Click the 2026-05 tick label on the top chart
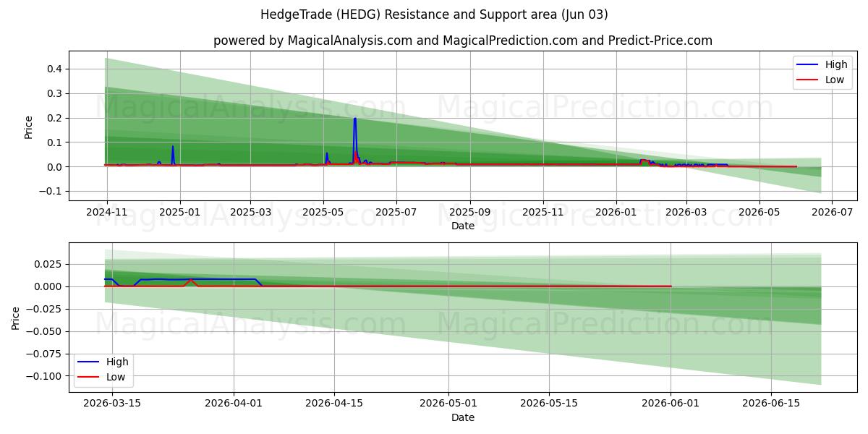Viewport: 868px width, 434px height. [759, 213]
